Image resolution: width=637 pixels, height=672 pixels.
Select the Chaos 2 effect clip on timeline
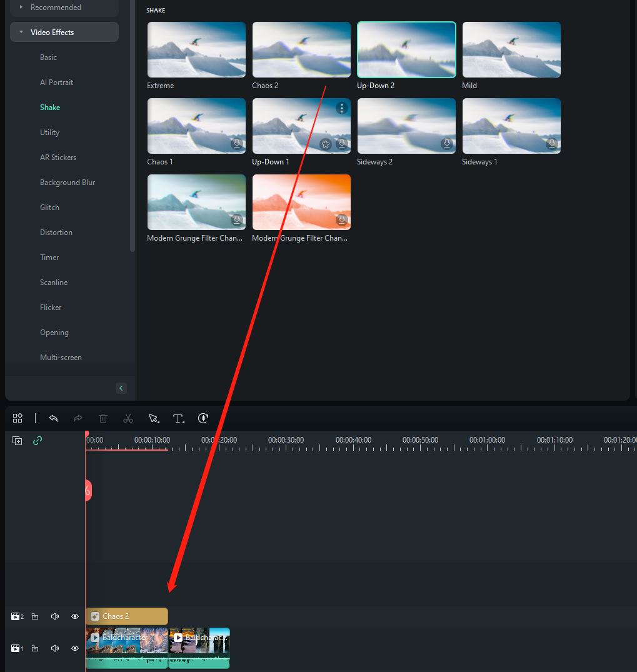pyautogui.click(x=127, y=616)
